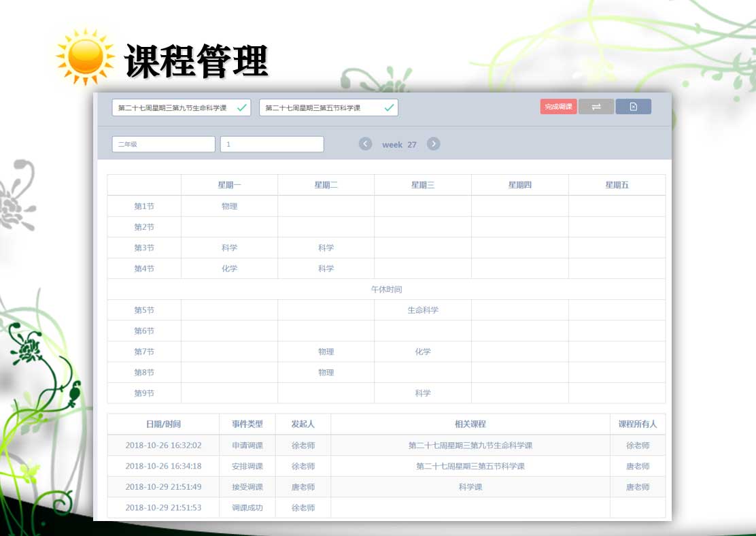Select 化学 in Wednesday period 7

pos(423,352)
